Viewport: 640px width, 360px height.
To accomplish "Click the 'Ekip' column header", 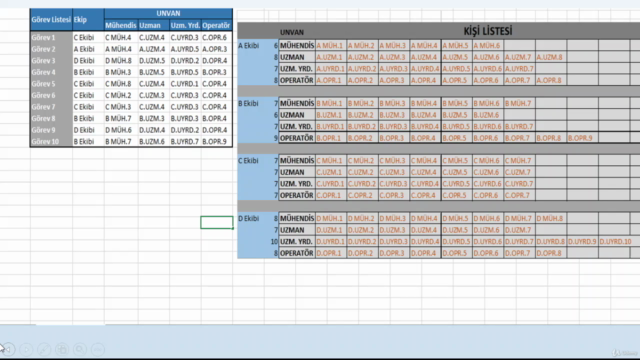I will point(88,20).
